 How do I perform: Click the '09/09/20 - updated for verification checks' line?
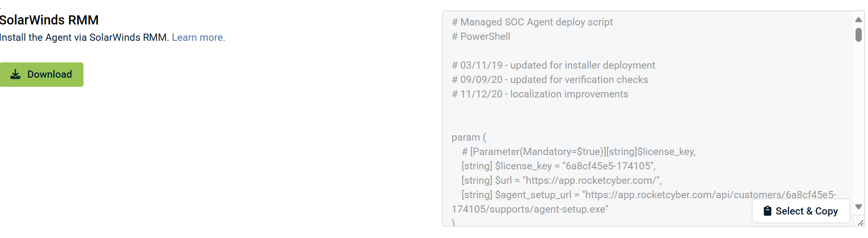pos(550,80)
